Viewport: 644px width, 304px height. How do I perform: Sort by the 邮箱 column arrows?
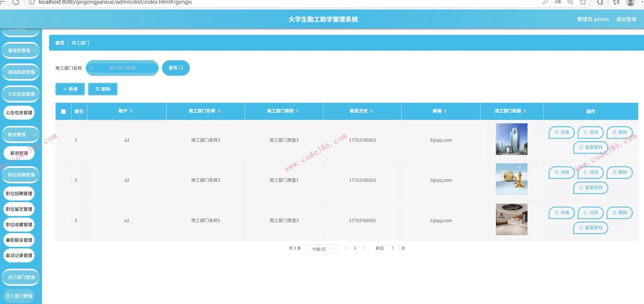coord(445,111)
